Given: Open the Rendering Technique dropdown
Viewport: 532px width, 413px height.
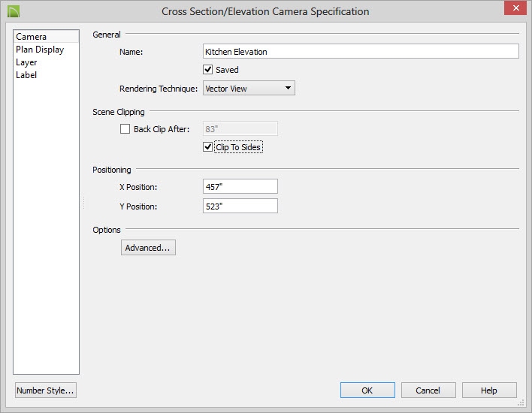Looking at the screenshot, I should [249, 88].
